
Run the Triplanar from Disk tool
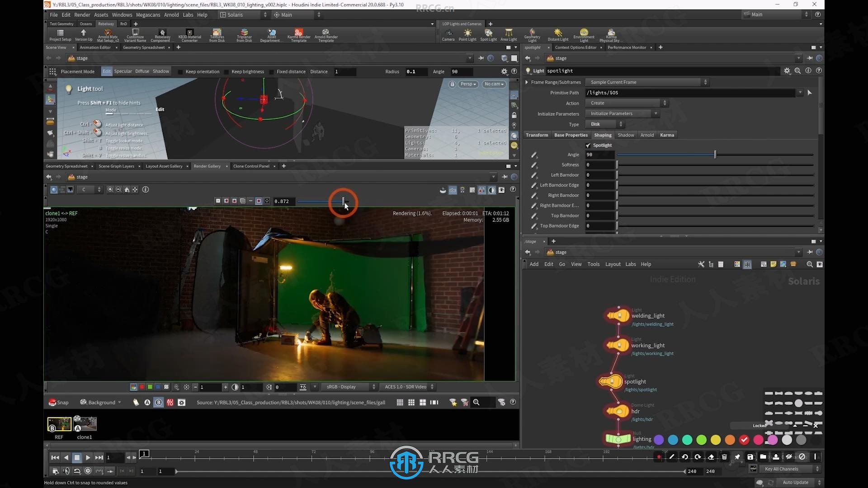point(244,35)
